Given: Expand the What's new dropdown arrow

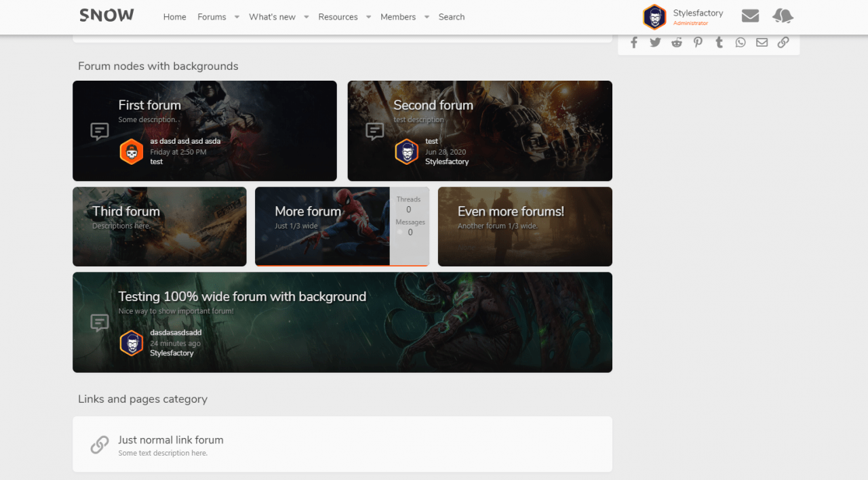Looking at the screenshot, I should (307, 17).
